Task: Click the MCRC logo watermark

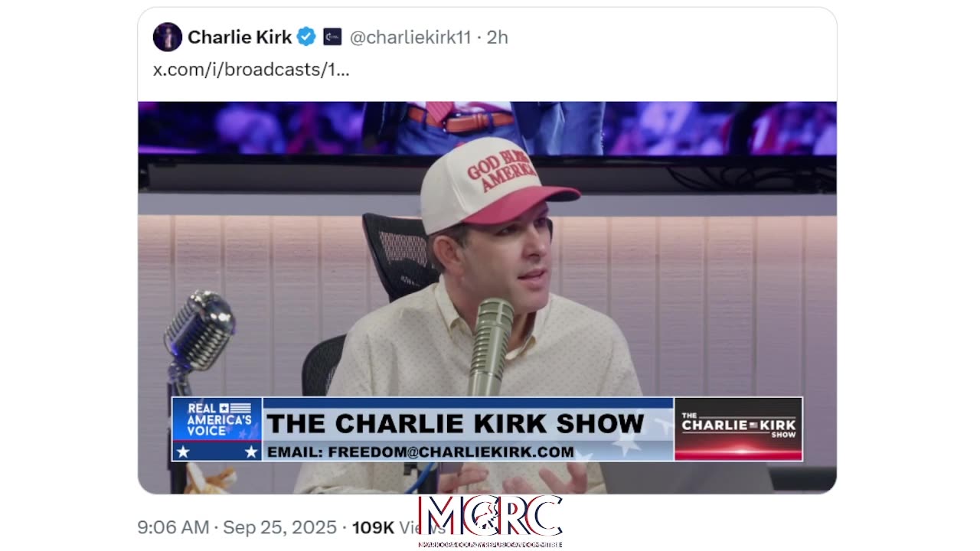Action: tap(491, 517)
